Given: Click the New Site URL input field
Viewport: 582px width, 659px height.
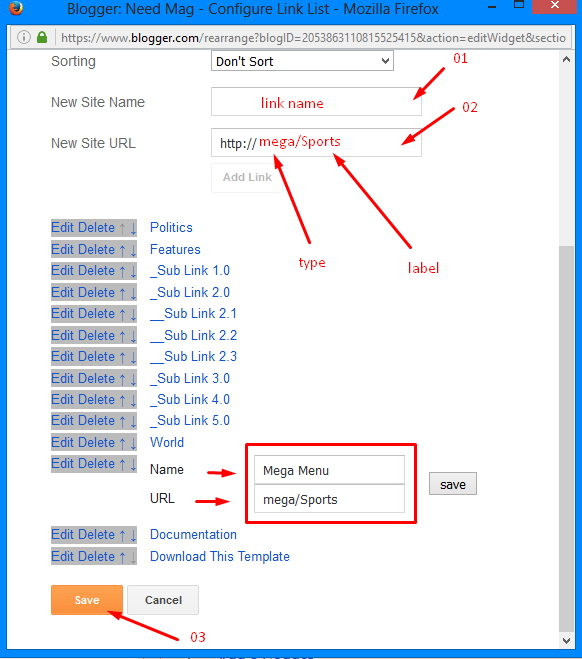Looking at the screenshot, I should [316, 143].
